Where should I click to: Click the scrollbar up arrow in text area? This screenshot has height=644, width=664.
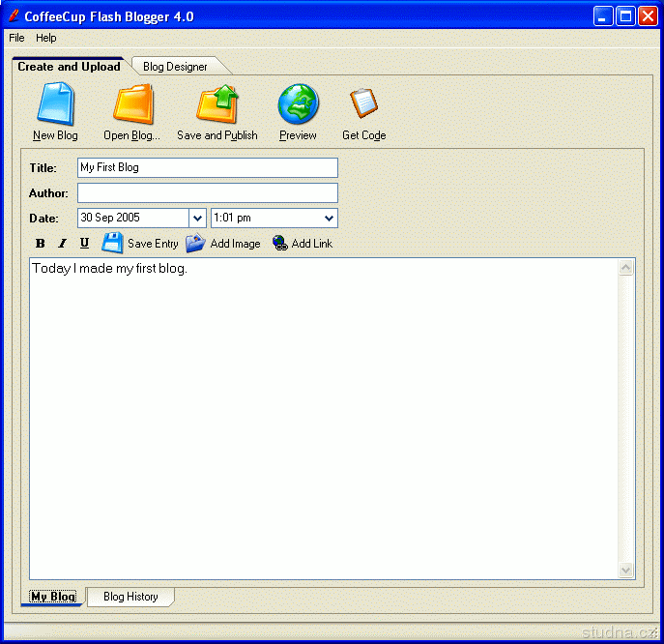click(626, 268)
